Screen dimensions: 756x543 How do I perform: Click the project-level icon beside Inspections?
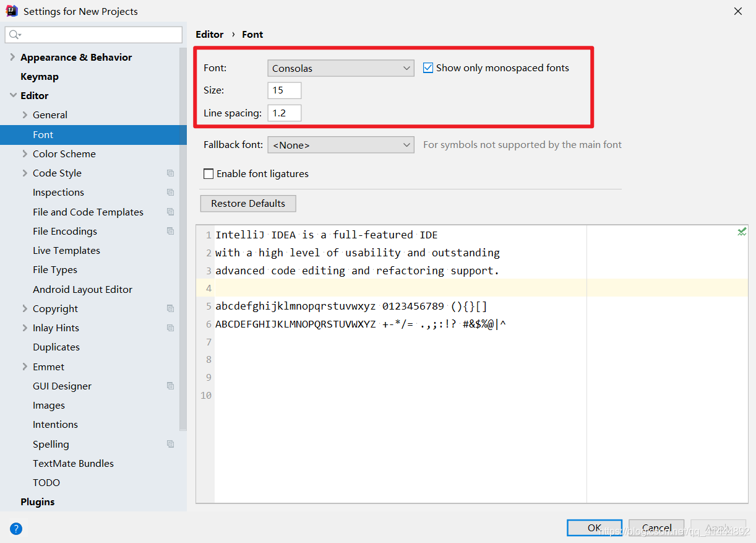coord(171,193)
